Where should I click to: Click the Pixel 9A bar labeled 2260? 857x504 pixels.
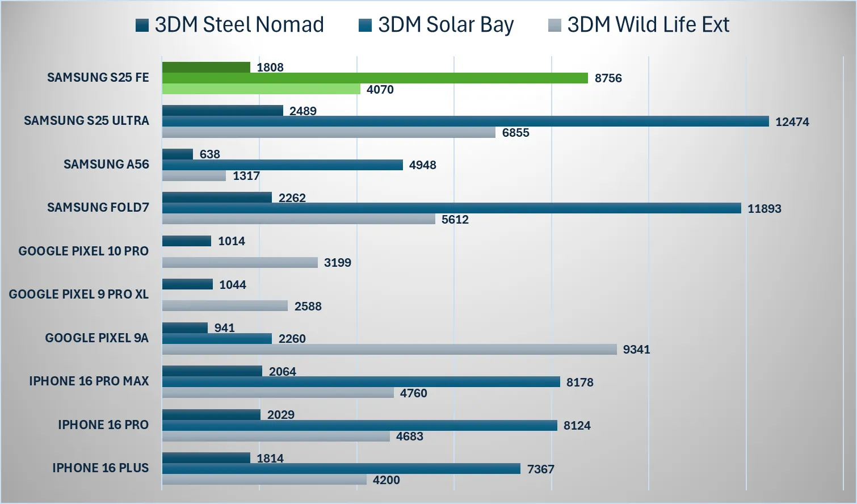[217, 338]
